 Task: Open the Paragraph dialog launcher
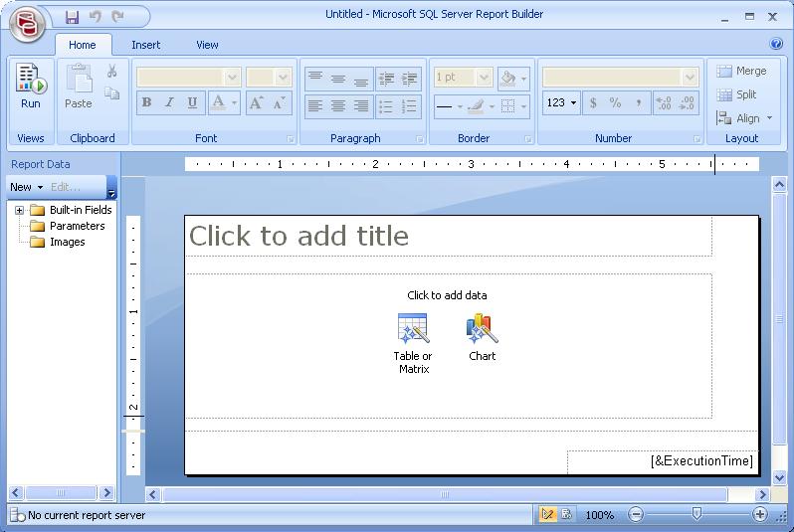pyautogui.click(x=419, y=138)
